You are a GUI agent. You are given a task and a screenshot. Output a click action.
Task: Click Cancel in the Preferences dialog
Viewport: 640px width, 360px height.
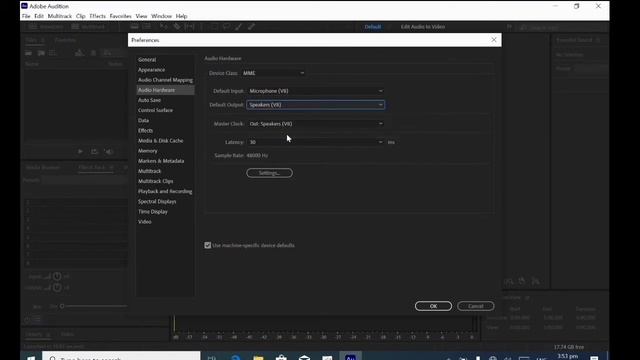[x=476, y=306]
